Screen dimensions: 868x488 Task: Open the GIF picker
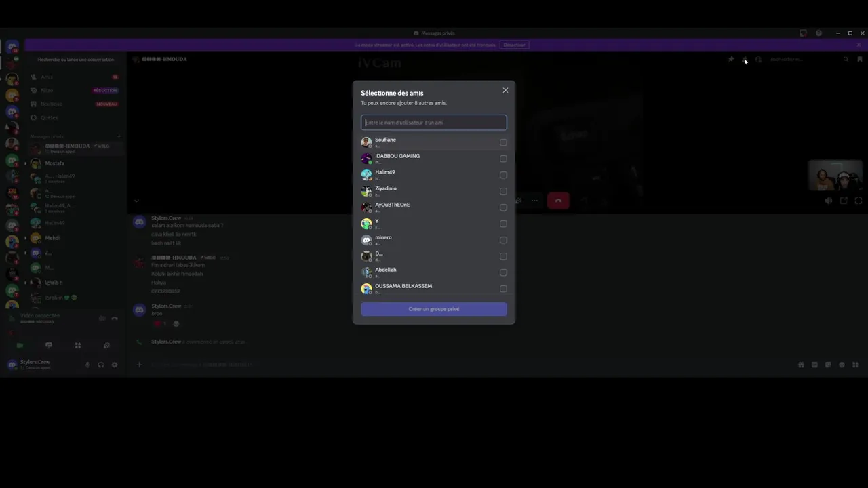[814, 365]
